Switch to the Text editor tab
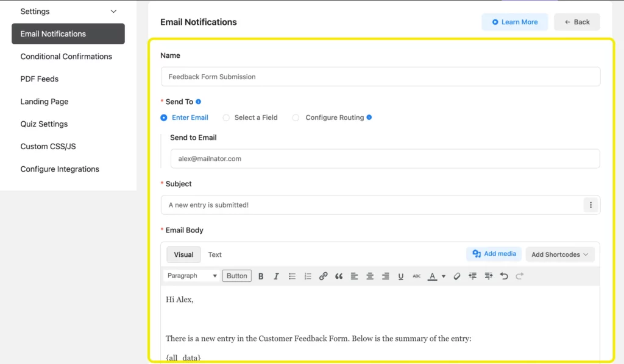 [x=214, y=254]
